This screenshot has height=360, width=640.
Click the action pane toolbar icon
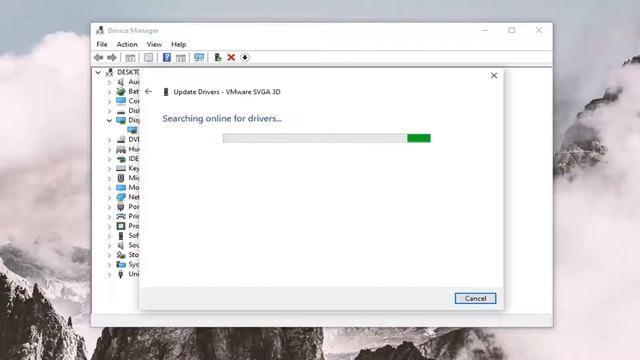pos(181,58)
